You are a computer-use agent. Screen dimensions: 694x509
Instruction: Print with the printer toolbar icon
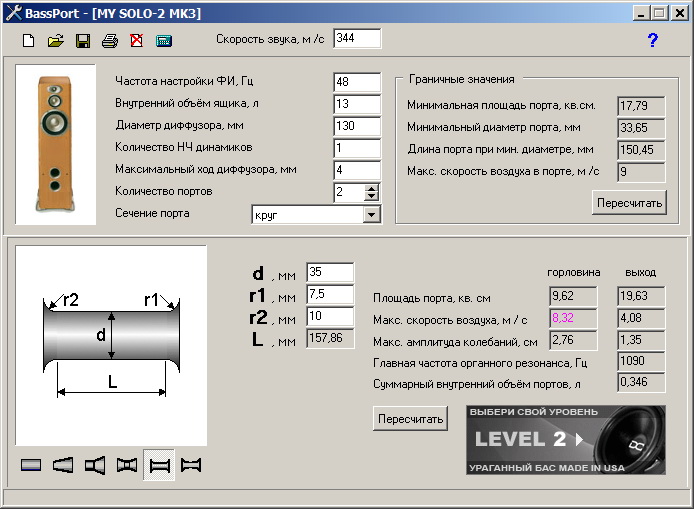(x=110, y=41)
